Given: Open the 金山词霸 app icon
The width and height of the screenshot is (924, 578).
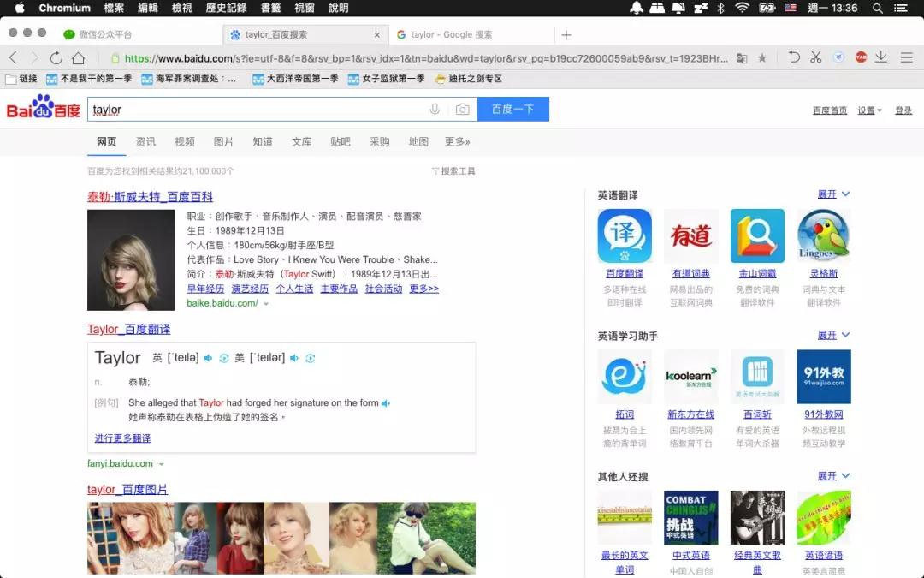Looking at the screenshot, I should click(757, 236).
